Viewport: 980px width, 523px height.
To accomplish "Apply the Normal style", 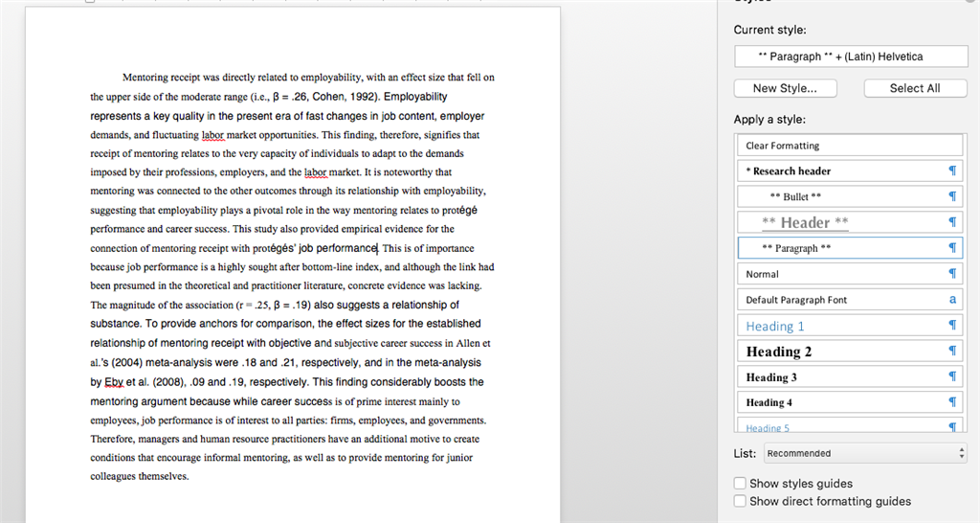I will tap(850, 273).
